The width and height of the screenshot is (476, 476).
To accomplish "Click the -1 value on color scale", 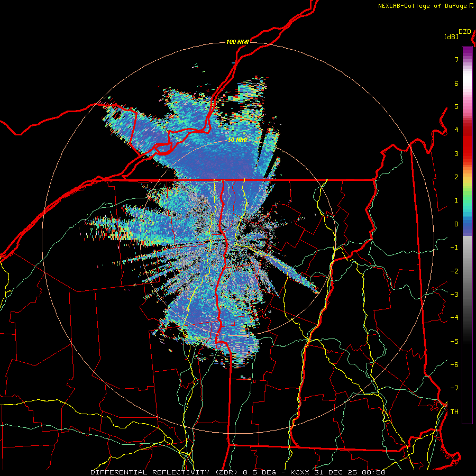I will [x=454, y=248].
